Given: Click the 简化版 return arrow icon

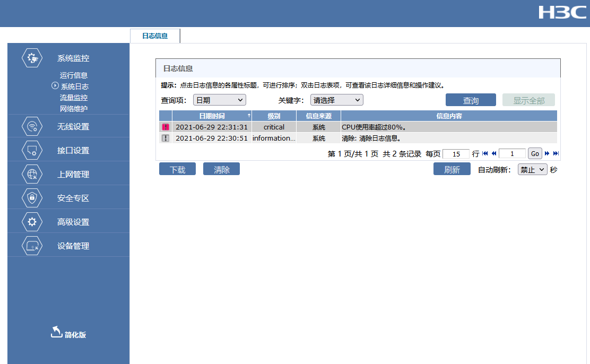Looking at the screenshot, I should point(56,332).
